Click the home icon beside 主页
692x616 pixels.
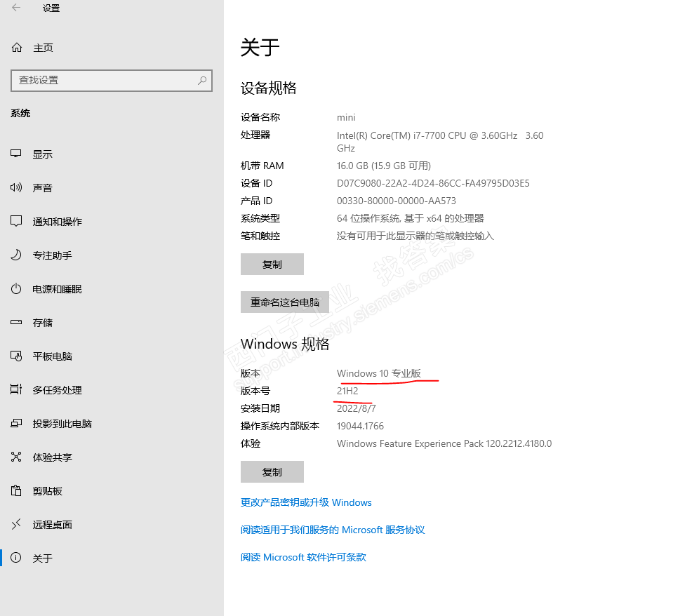pos(17,48)
